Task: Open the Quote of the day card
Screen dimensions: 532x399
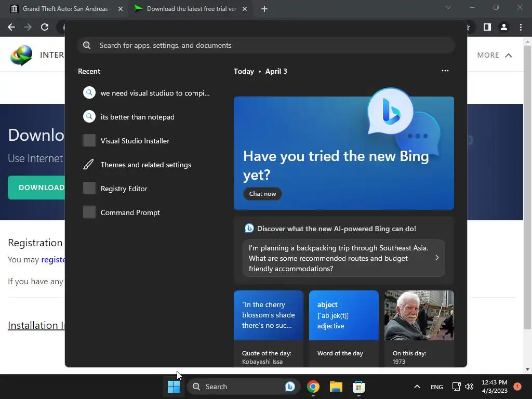Action: click(x=269, y=328)
